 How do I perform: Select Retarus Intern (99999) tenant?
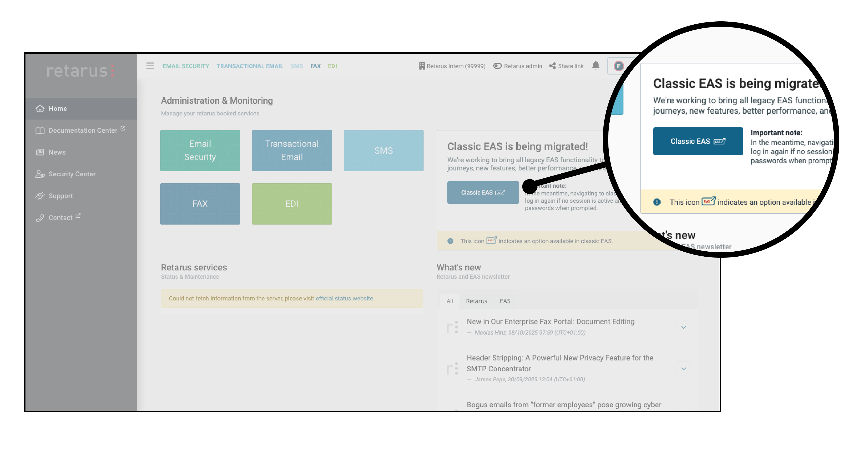tap(452, 66)
